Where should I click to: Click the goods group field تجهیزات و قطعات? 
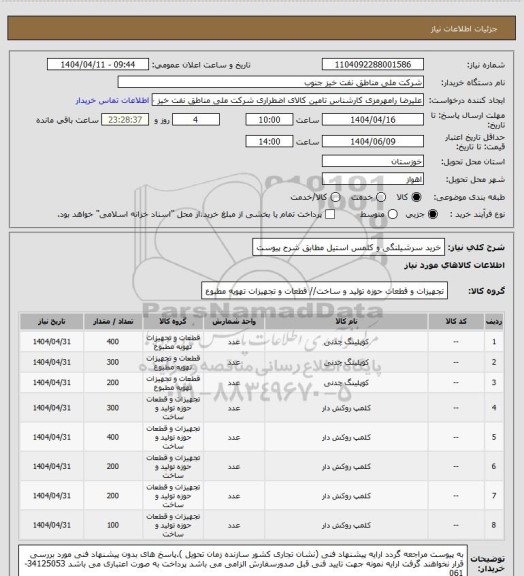[324, 291]
